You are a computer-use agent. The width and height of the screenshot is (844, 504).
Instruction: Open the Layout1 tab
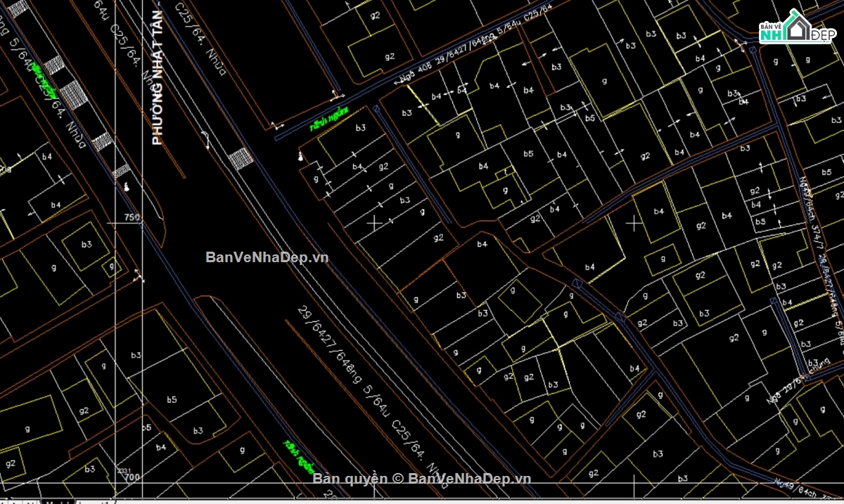click(x=94, y=502)
